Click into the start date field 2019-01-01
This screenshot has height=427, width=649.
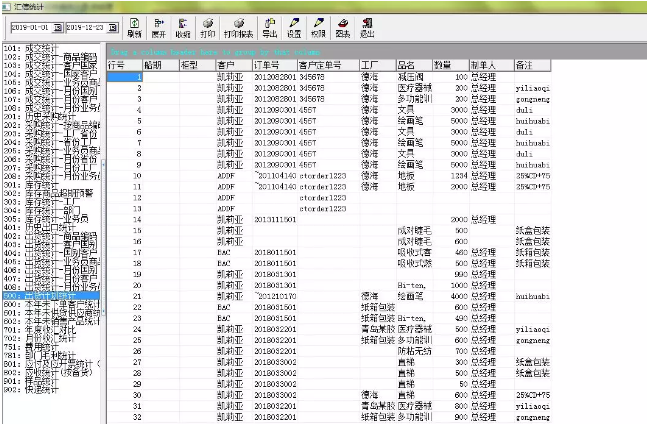[32, 28]
